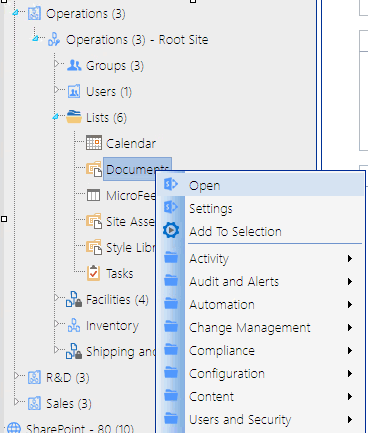The width and height of the screenshot is (368, 433).
Task: Expand the Shipping node
Action: pyautogui.click(x=56, y=349)
